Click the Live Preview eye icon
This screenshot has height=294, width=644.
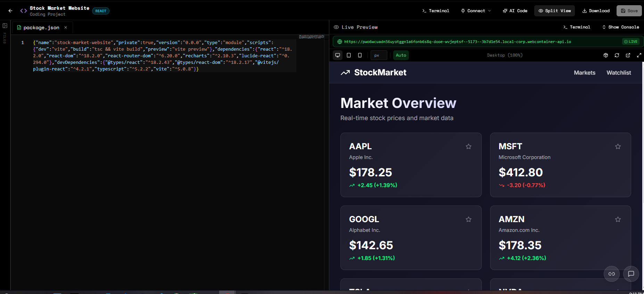click(x=336, y=27)
